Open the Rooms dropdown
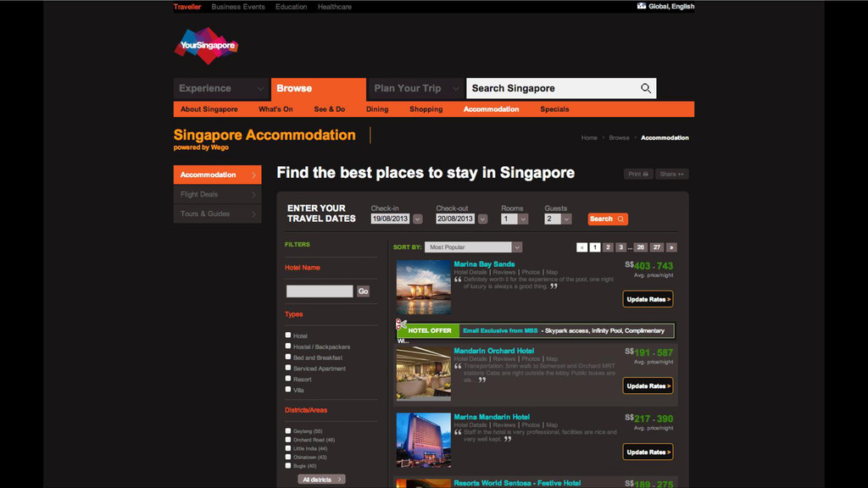Viewport: 868px width, 488px height. pyautogui.click(x=515, y=219)
